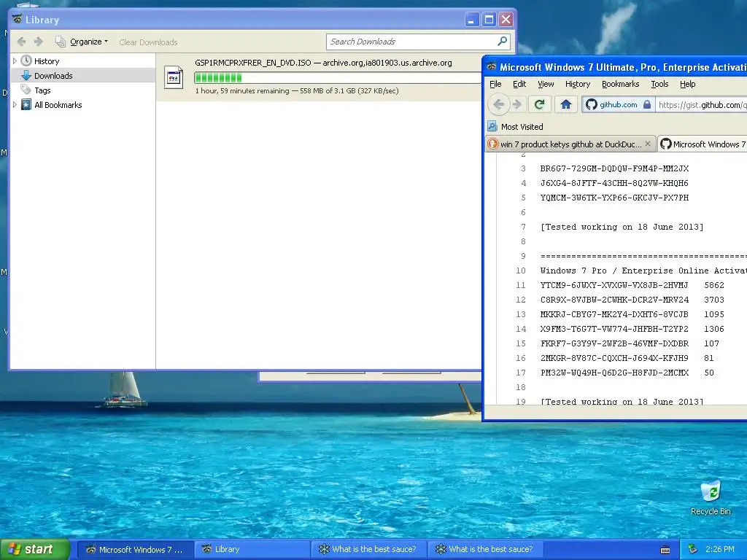Click the browser URL address field
The height and width of the screenshot is (560, 747).
pos(701,105)
